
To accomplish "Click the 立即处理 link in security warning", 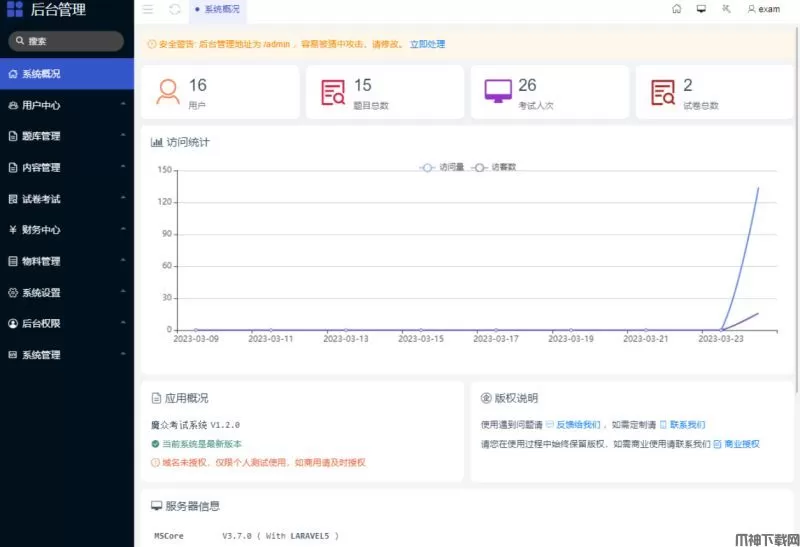I will tap(427, 44).
